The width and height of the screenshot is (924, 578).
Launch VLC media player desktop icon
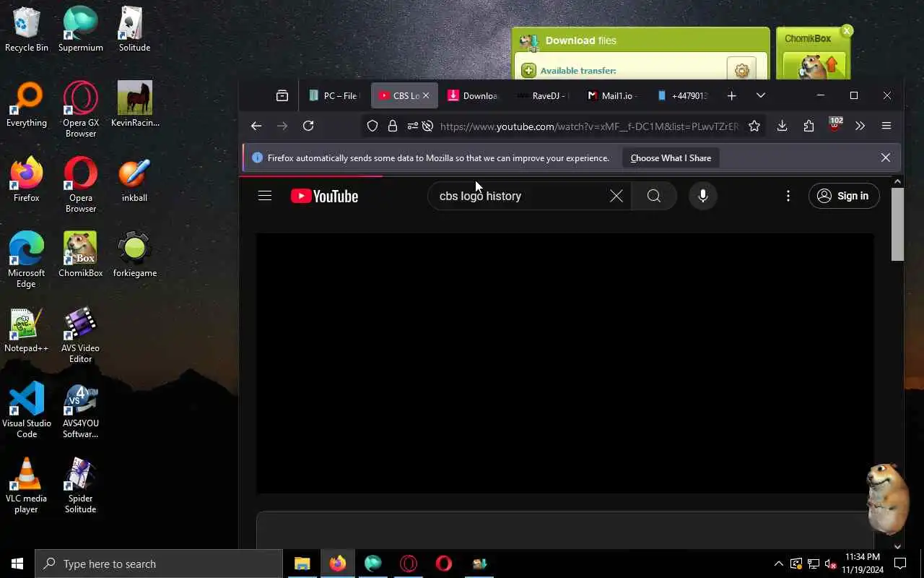[x=27, y=484]
